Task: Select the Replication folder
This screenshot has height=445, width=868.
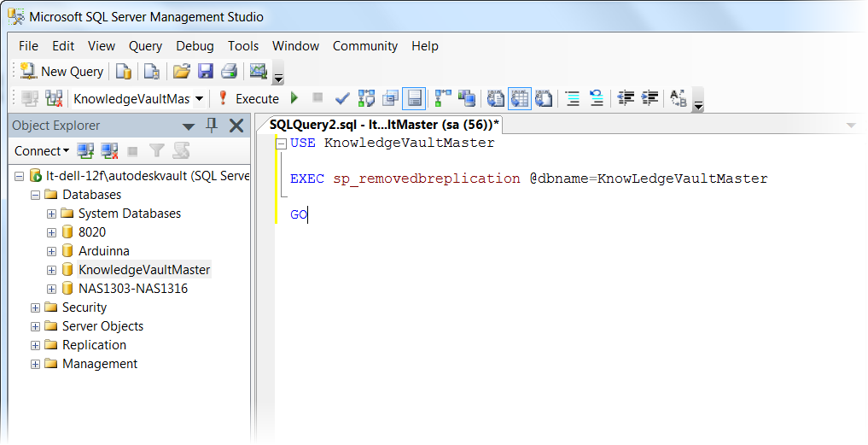Action: 94,345
